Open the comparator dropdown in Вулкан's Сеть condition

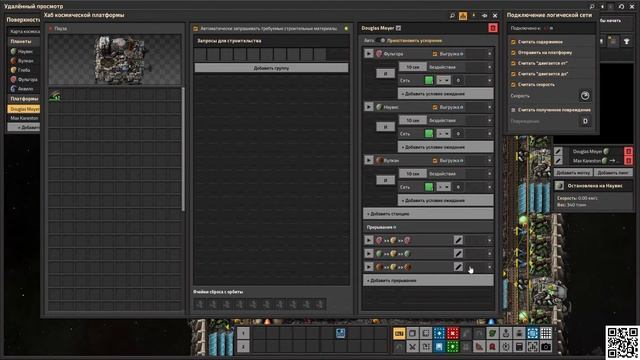click(x=444, y=187)
